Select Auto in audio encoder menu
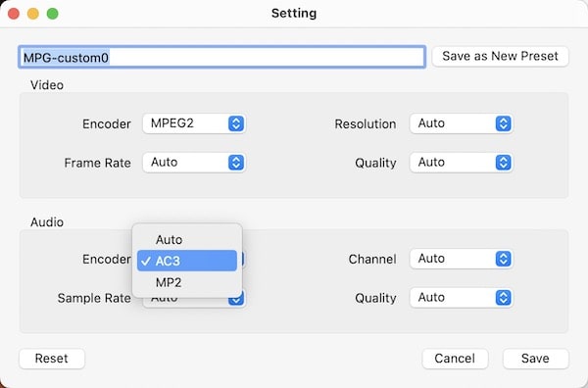 pyautogui.click(x=187, y=239)
